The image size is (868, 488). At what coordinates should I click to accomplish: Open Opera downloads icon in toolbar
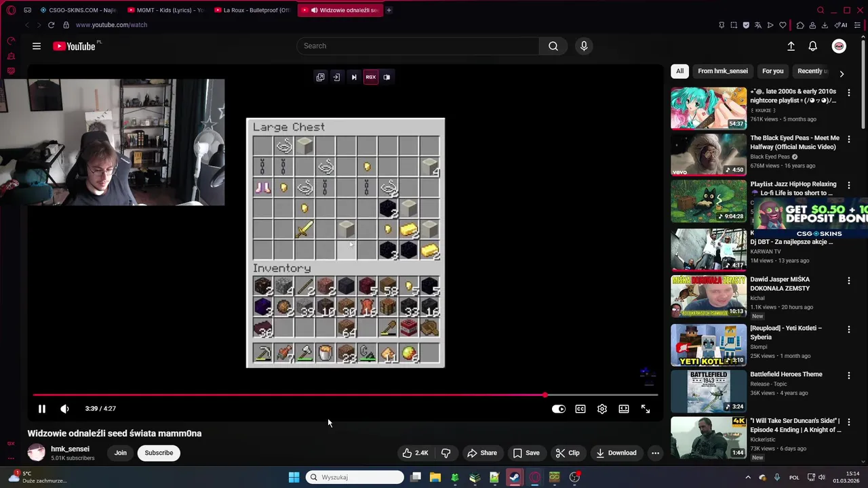[825, 25]
